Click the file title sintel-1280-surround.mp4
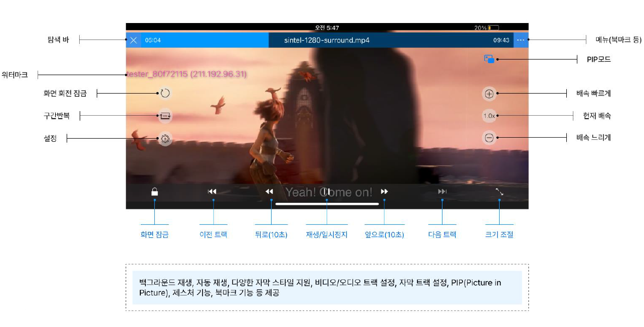The width and height of the screenshot is (644, 327). (327, 40)
